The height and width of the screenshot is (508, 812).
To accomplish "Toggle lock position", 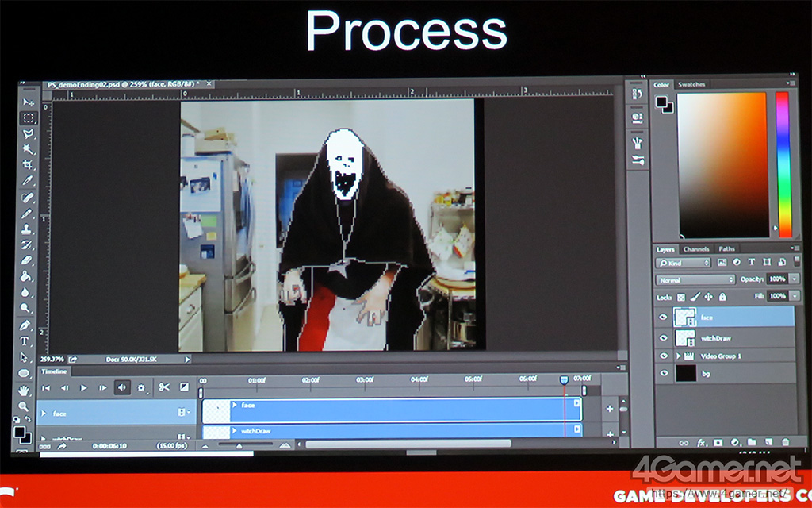I will click(708, 297).
